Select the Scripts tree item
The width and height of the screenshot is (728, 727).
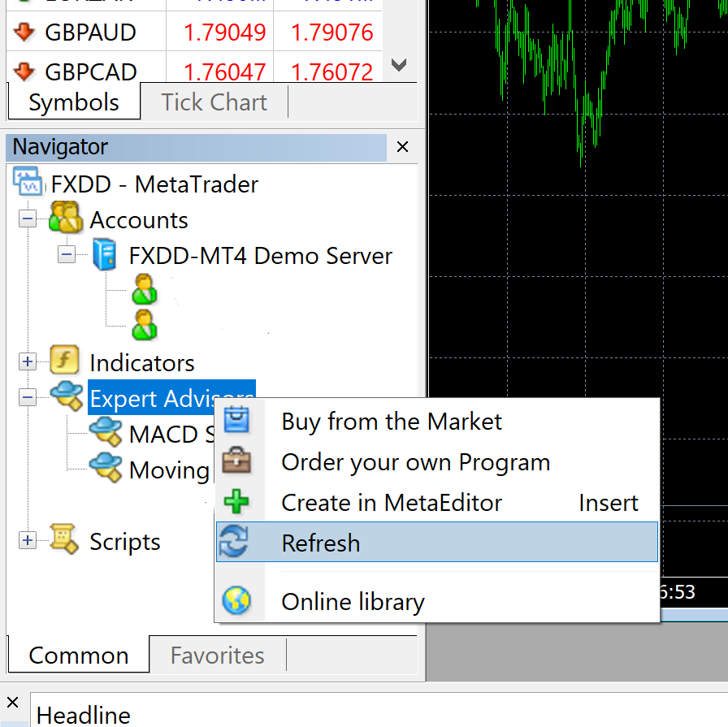125,541
